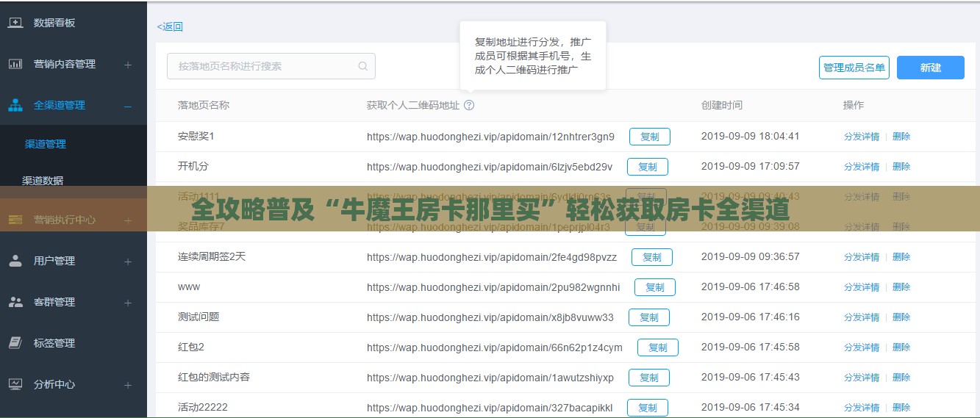Focus the 按落地页名称进行搜索 search field
Image resolution: width=980 pixels, height=418 pixels.
(265, 66)
